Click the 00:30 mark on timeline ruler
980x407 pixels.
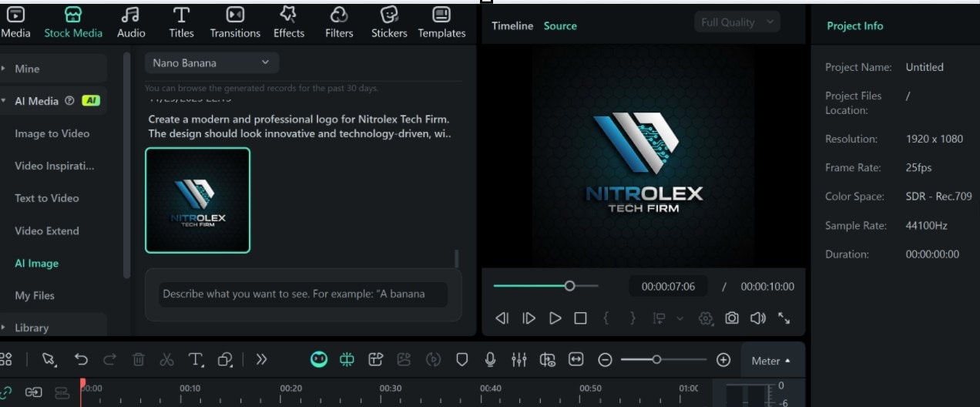point(391,388)
